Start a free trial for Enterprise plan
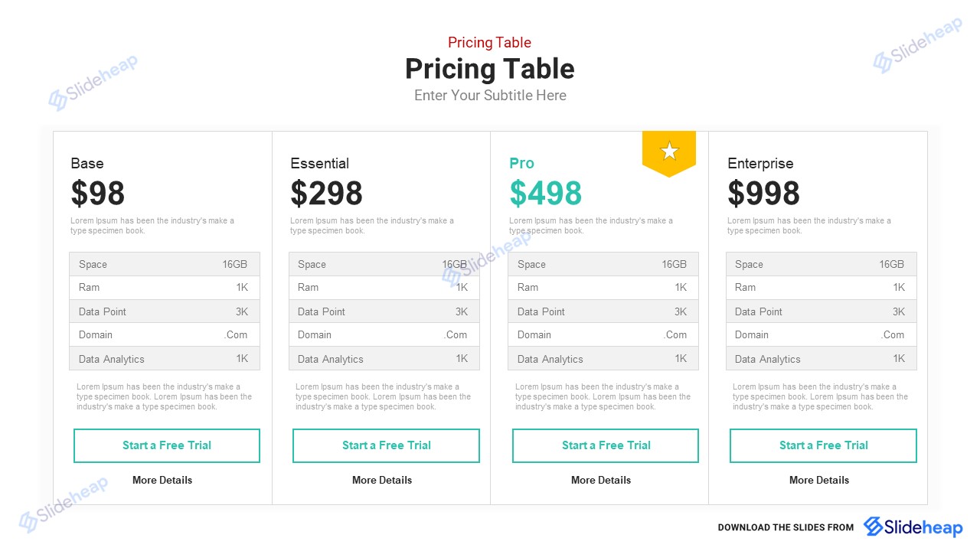Viewport: 980px width, 551px height. pos(823,445)
